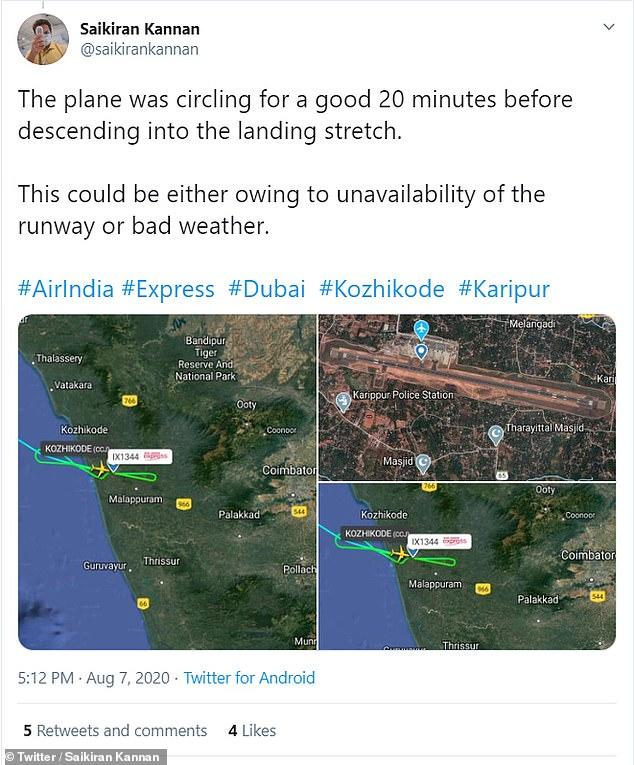634x765 pixels.
Task: Open the @saikirankannan handle link
Action: (x=139, y=49)
